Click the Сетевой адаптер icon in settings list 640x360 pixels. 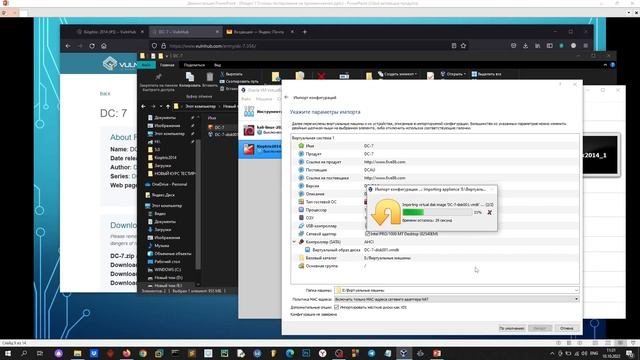[301, 234]
